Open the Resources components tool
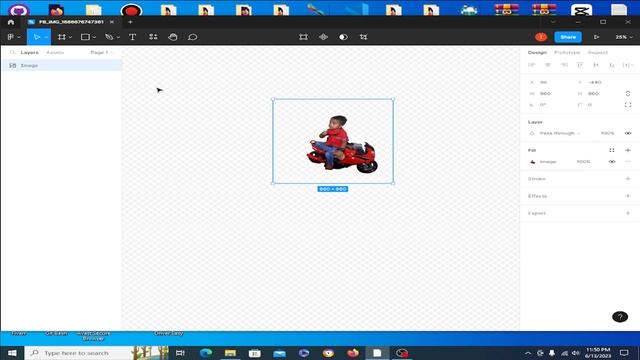640x360 pixels. (153, 37)
